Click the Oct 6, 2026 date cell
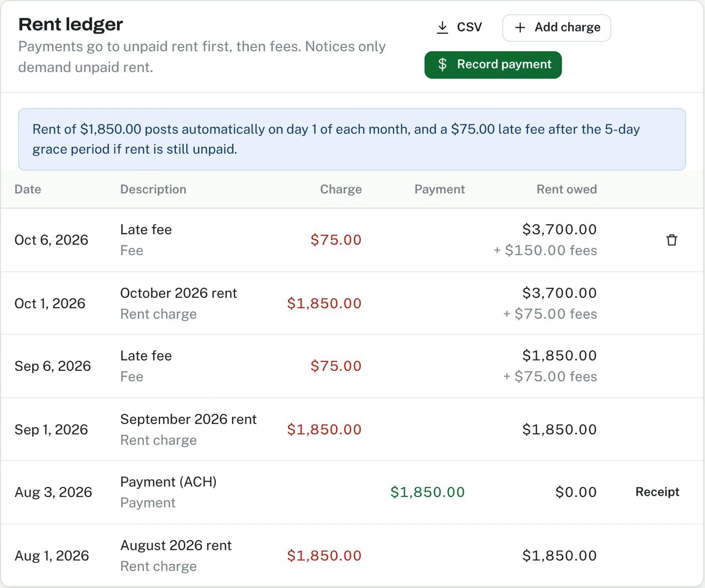This screenshot has height=588, width=705. tap(51, 240)
